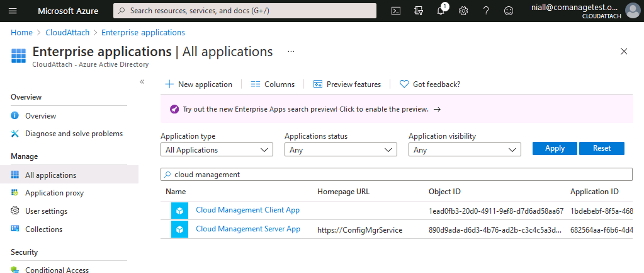Open the help question mark
This screenshot has width=644, height=273.
point(486,11)
